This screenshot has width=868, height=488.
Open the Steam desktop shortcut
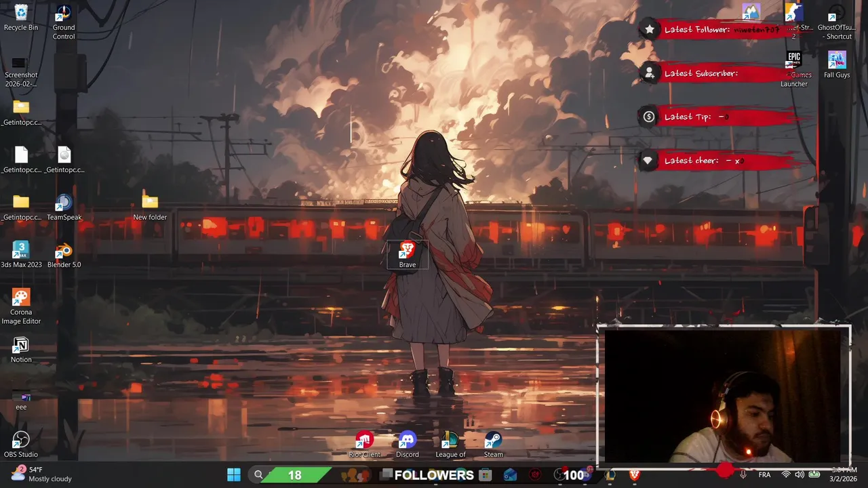click(x=493, y=445)
